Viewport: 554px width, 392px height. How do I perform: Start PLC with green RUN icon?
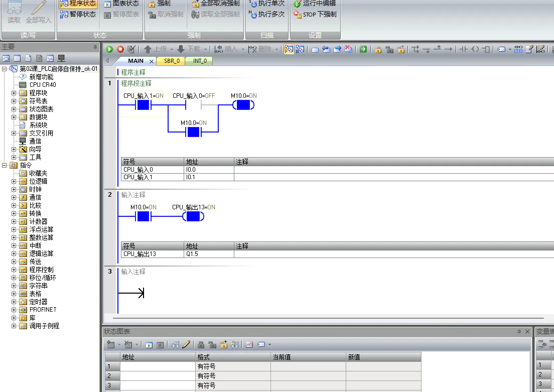pos(109,50)
